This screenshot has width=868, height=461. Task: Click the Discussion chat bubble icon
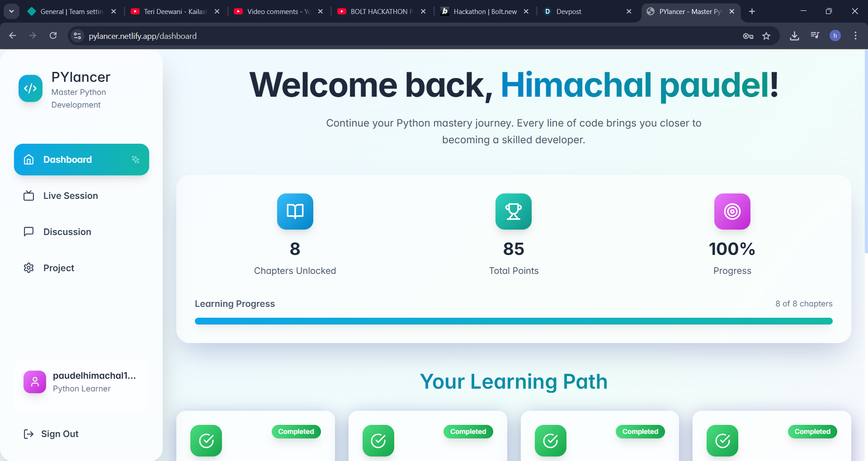coord(28,232)
